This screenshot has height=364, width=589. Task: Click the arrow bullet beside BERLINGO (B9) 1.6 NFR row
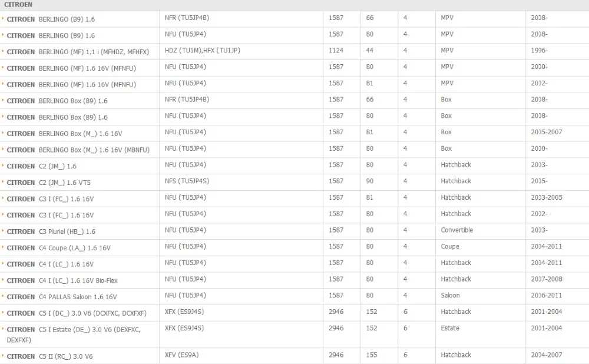pos(2,18)
